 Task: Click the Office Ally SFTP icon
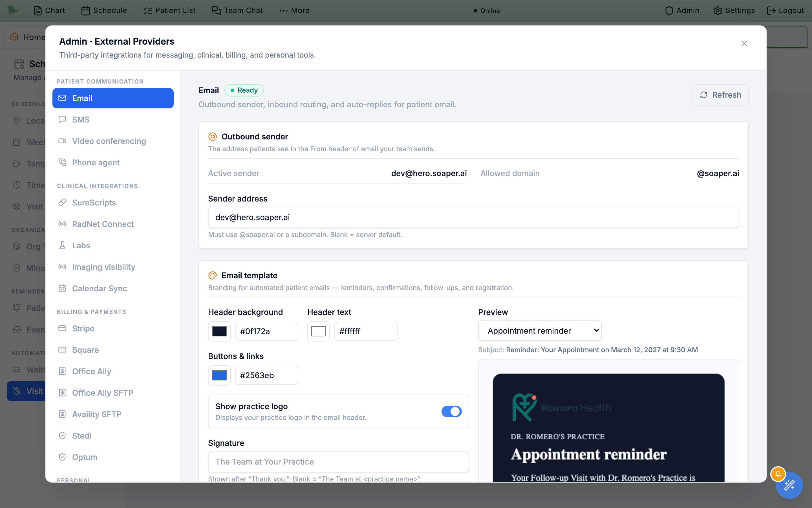click(x=62, y=393)
